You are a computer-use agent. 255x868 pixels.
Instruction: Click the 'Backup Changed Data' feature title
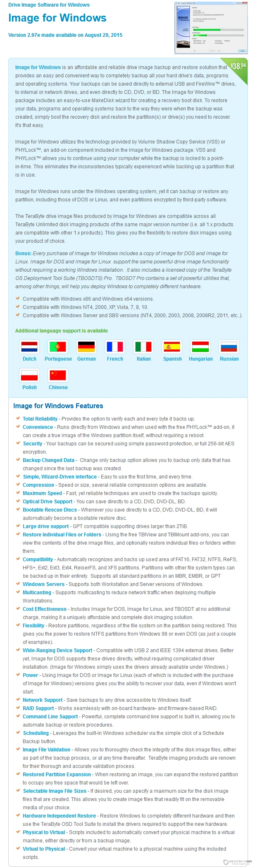pos(49,460)
